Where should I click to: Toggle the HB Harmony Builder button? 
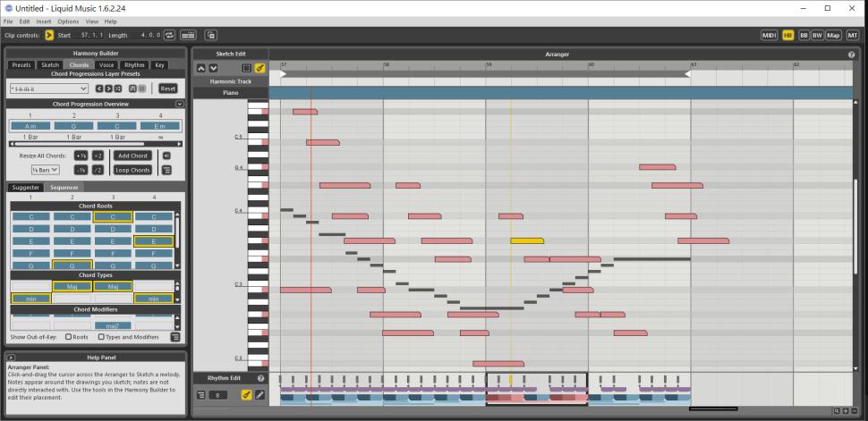pos(788,35)
